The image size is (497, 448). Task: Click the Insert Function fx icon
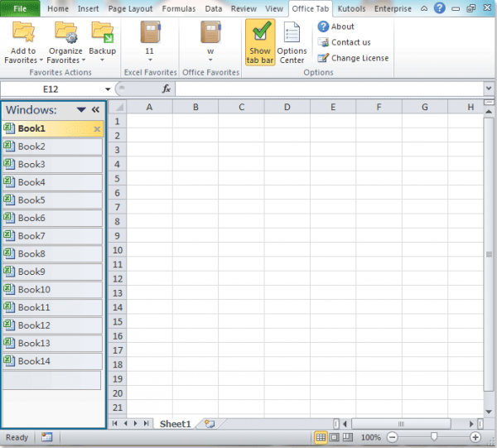(166, 89)
